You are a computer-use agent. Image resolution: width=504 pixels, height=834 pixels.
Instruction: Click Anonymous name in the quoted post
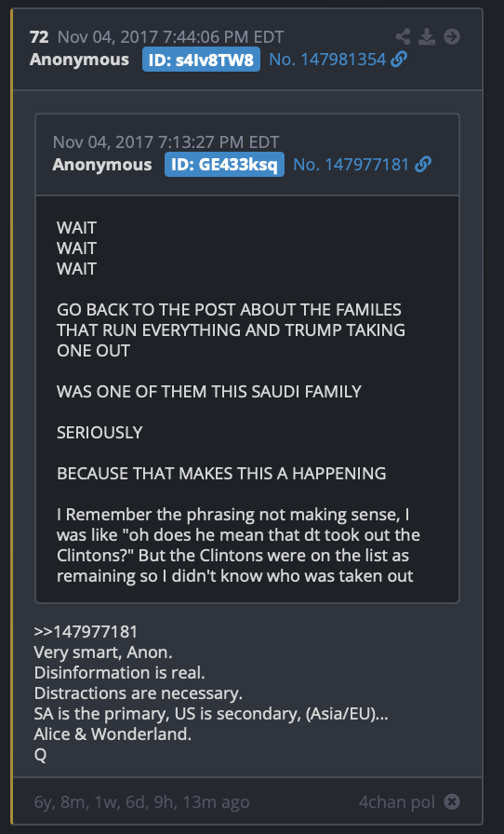click(x=102, y=165)
